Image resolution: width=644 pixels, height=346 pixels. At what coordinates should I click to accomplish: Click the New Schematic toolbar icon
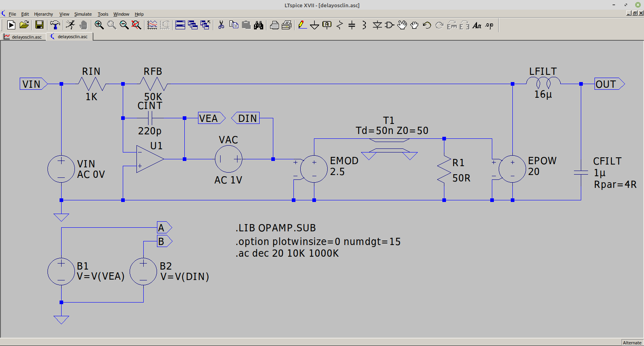pos(11,25)
